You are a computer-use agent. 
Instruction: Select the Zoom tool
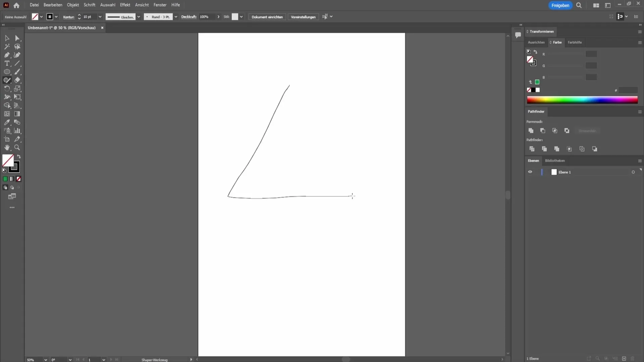point(17,147)
